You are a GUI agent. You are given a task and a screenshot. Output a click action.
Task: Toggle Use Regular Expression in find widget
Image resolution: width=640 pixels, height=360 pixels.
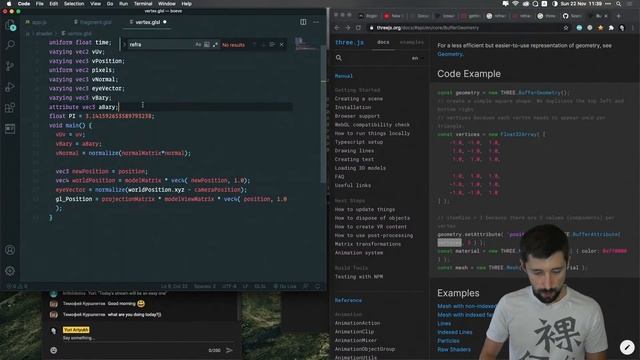tap(215, 44)
